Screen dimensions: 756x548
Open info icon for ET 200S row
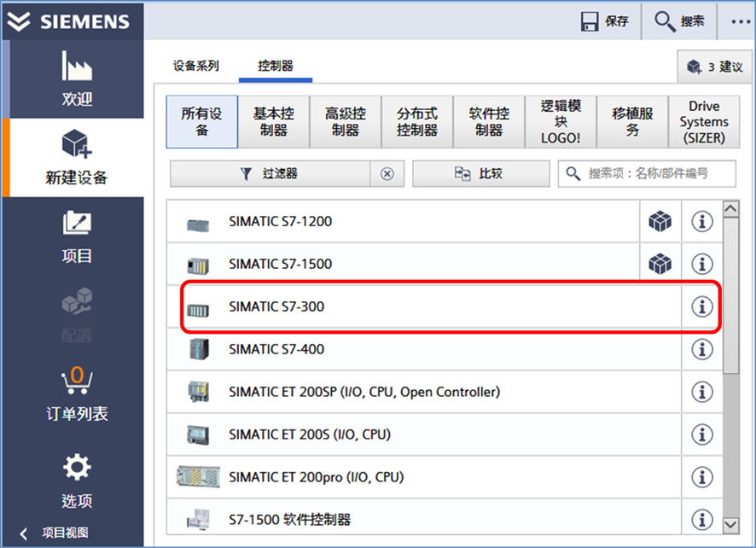click(x=702, y=434)
